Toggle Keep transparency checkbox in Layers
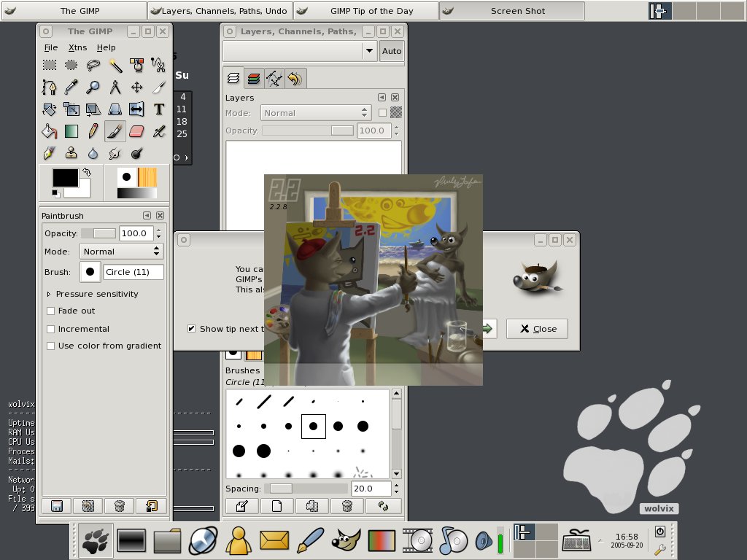 tap(382, 113)
